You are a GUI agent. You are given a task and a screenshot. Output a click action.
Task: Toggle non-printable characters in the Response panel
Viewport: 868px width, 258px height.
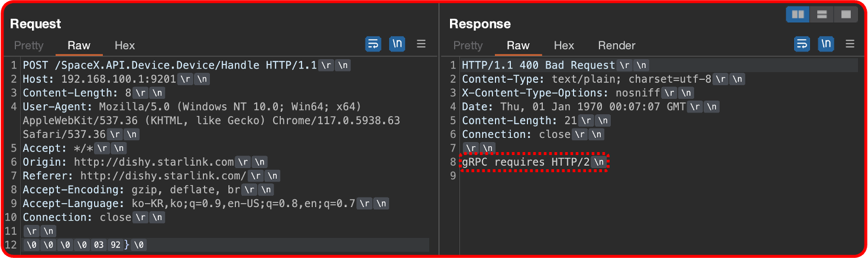(x=826, y=44)
